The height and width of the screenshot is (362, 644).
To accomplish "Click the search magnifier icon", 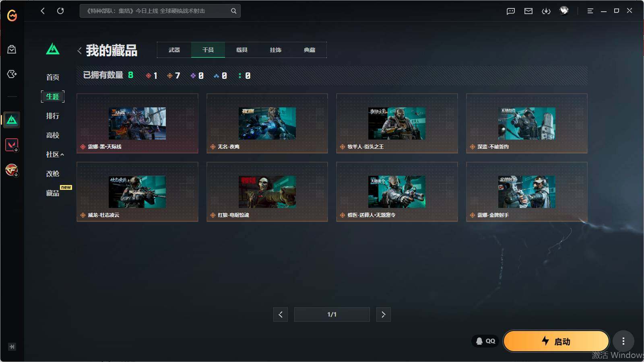I will (x=233, y=11).
